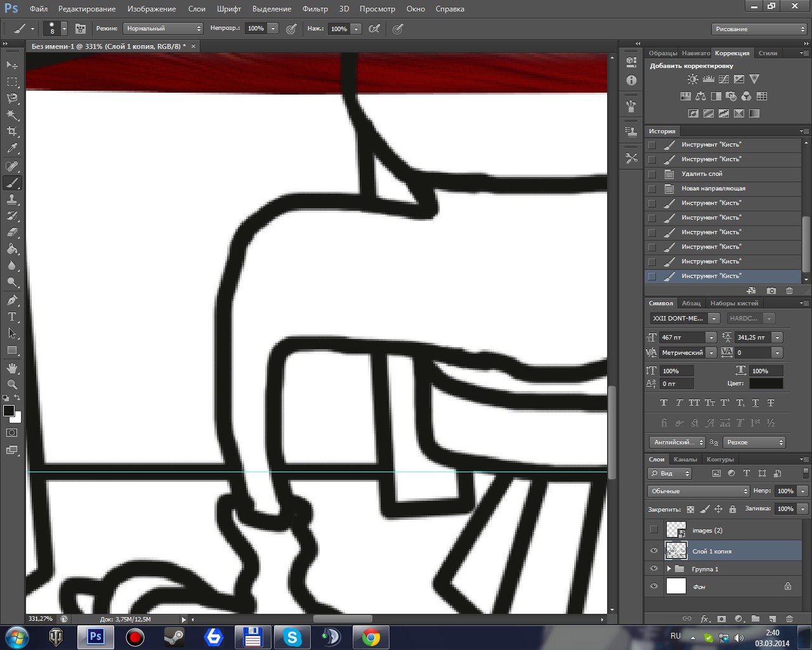Delete layer using trash icon in Layers panel

[789, 618]
